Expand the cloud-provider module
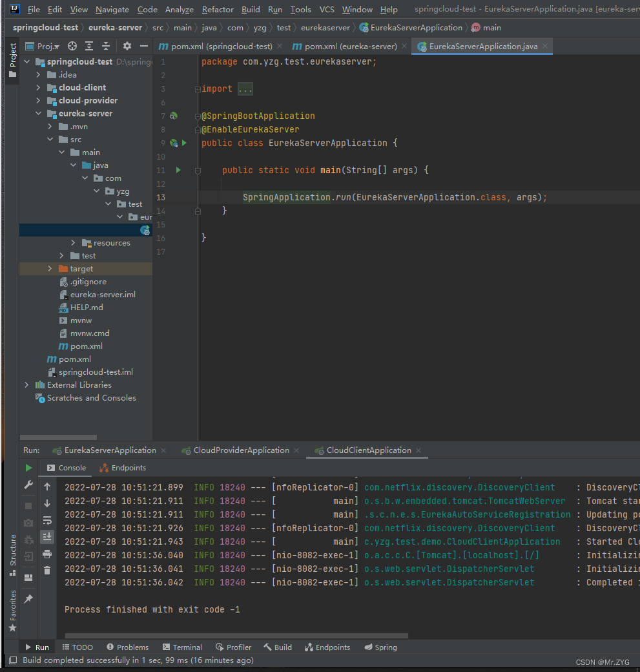The height and width of the screenshot is (672, 640). pyautogui.click(x=39, y=100)
